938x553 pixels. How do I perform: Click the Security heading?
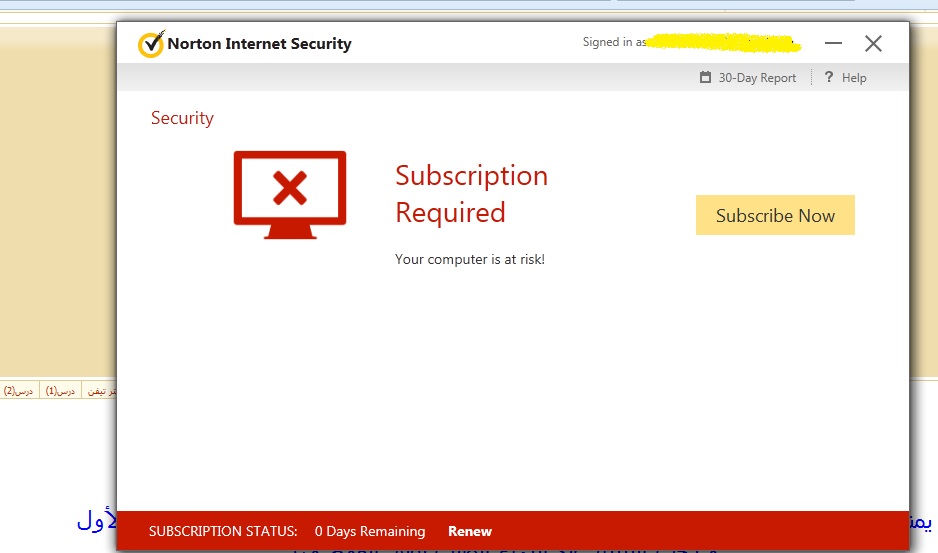coord(182,118)
